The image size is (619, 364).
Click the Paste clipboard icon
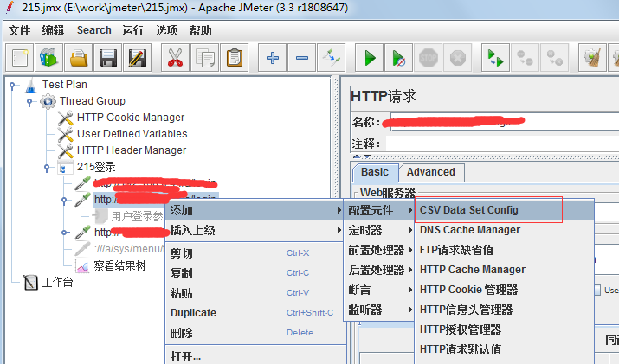tap(235, 59)
